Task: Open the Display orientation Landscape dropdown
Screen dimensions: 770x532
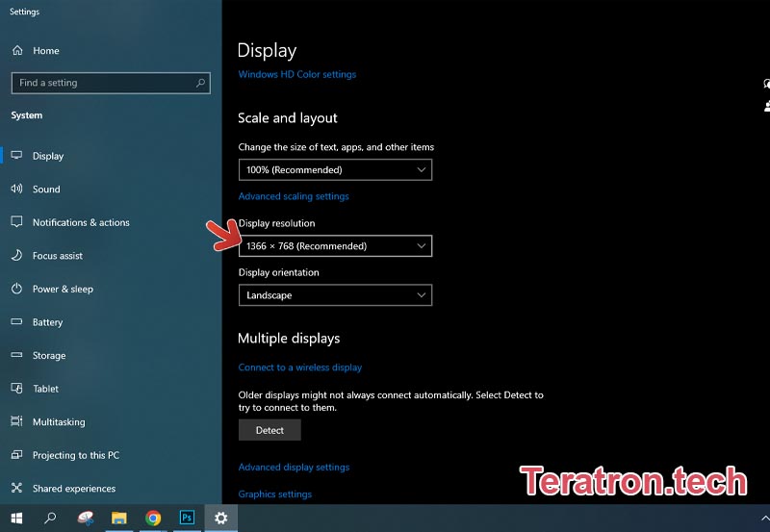Action: coord(335,295)
